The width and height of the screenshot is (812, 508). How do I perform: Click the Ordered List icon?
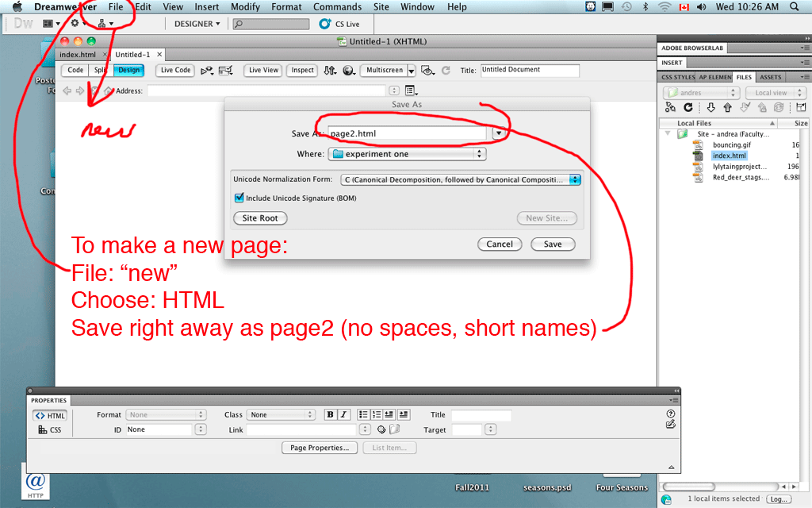click(377, 414)
